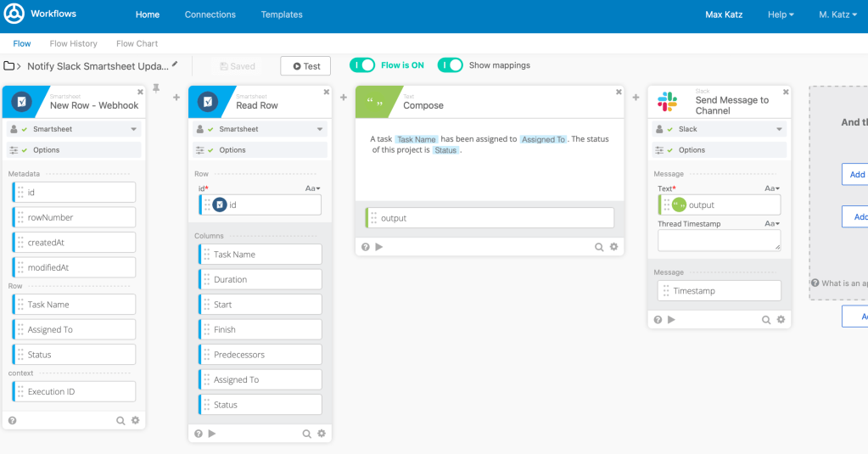Open the Connections menu
This screenshot has height=454, width=868.
pyautogui.click(x=210, y=14)
